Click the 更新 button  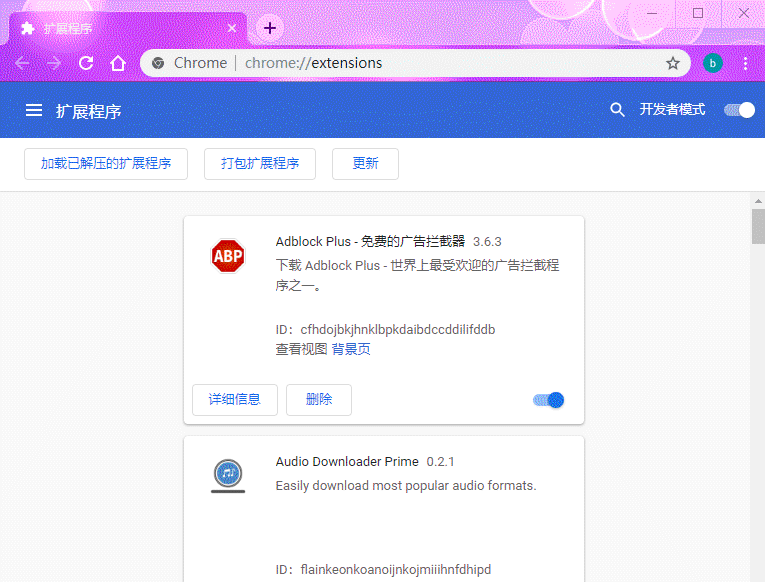pyautogui.click(x=365, y=163)
